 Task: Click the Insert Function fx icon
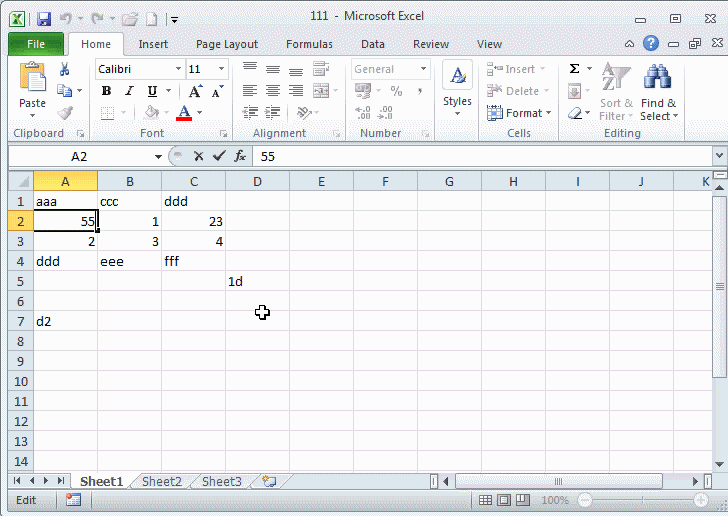pos(240,157)
